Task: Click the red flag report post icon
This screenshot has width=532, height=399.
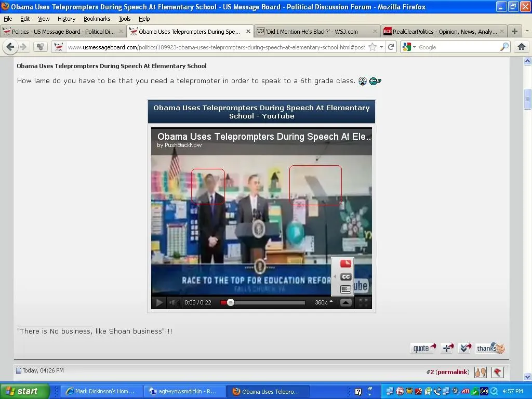Action: [x=497, y=372]
